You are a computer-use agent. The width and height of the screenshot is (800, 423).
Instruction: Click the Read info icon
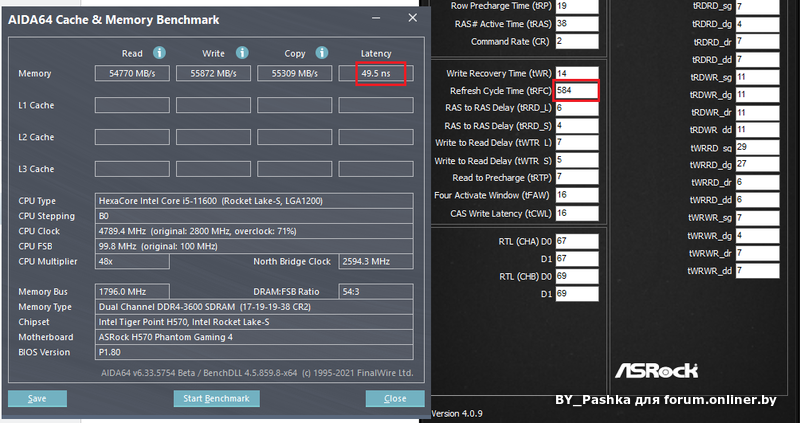[159, 53]
